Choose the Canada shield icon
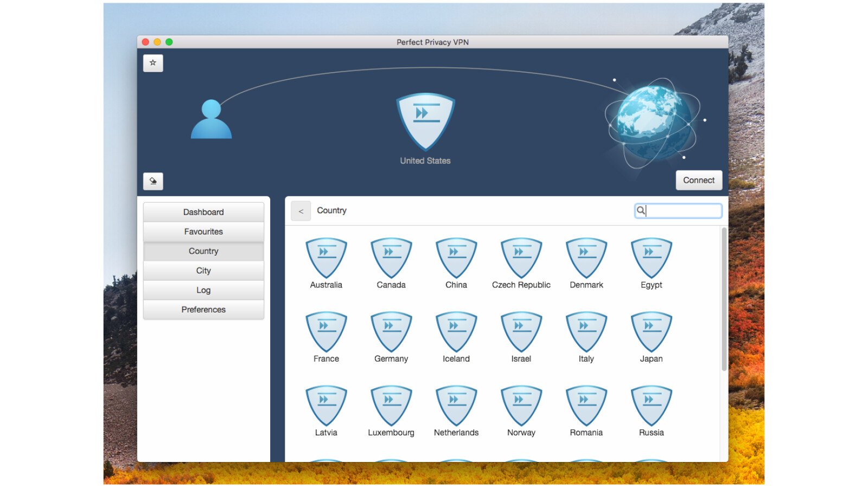The image size is (868, 488). (x=391, y=258)
